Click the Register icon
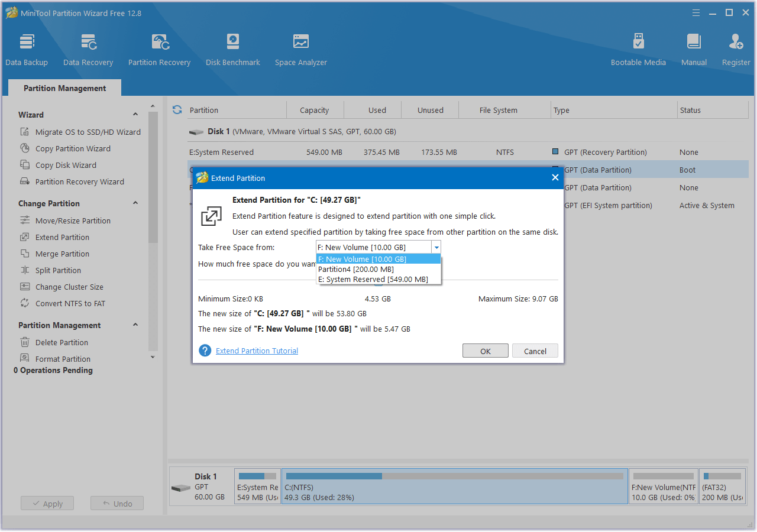This screenshot has width=757, height=532. (735, 47)
